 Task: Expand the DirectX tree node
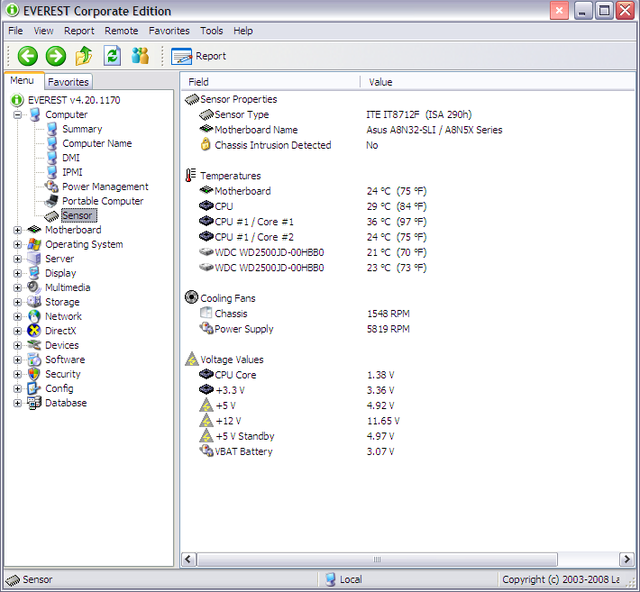tap(18, 331)
